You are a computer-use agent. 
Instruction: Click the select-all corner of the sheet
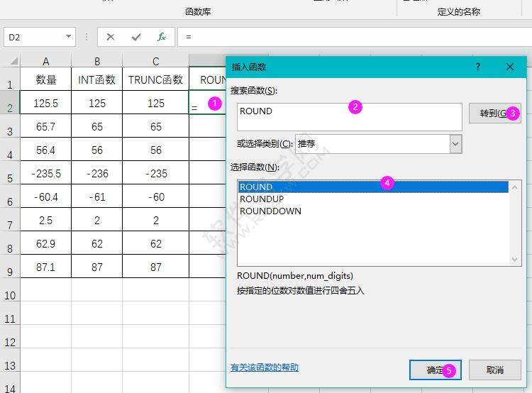tap(10, 62)
